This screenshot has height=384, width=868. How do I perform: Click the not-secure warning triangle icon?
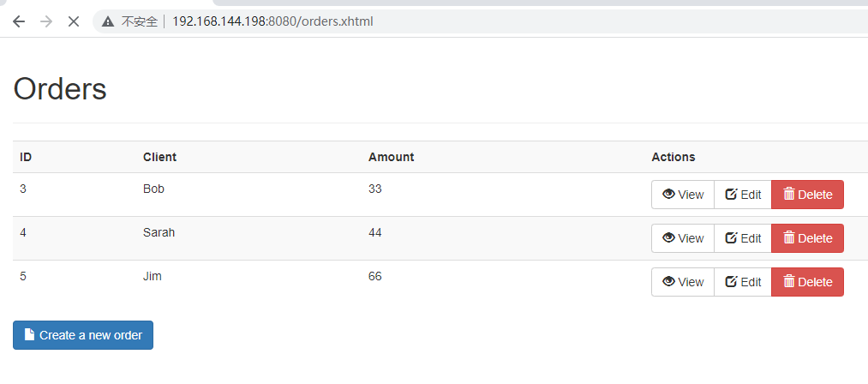click(108, 21)
